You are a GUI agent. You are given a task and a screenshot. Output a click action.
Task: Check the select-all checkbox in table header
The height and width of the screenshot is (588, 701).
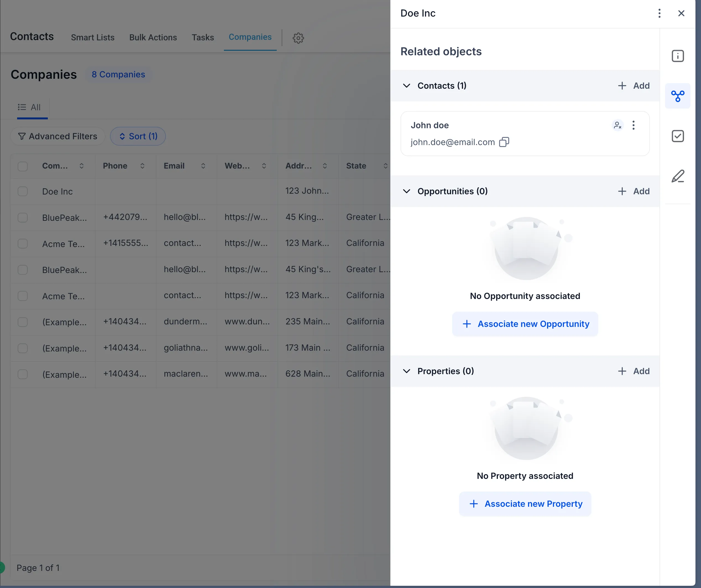point(22,166)
